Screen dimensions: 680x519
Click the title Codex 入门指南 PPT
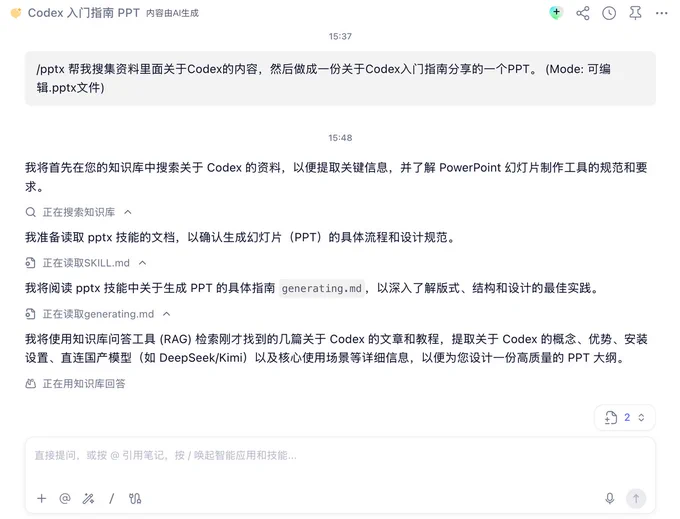tap(84, 13)
